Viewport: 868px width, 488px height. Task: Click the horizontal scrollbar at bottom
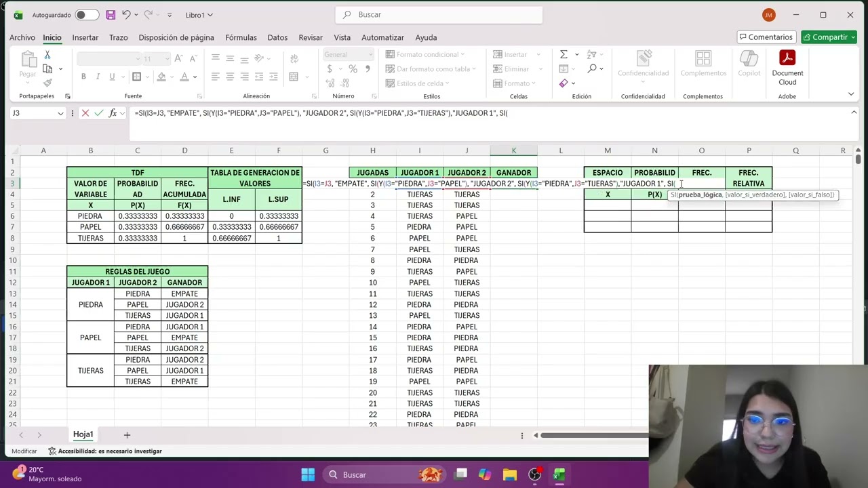coord(594,435)
